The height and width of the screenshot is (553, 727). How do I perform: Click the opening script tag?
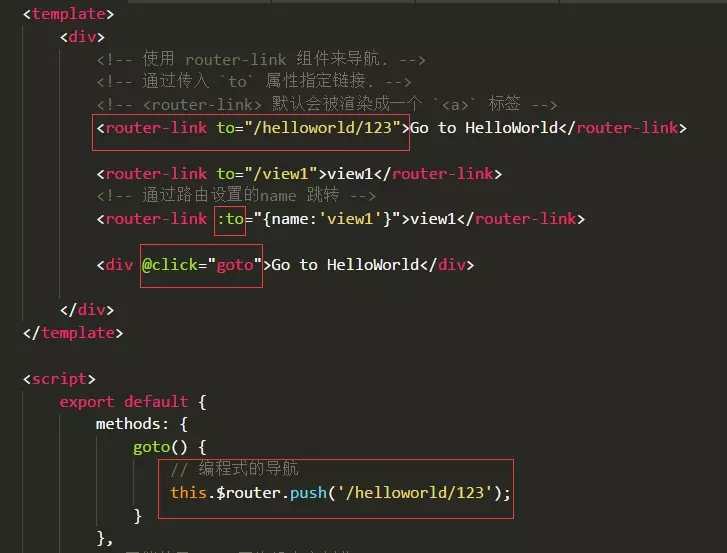(59, 379)
